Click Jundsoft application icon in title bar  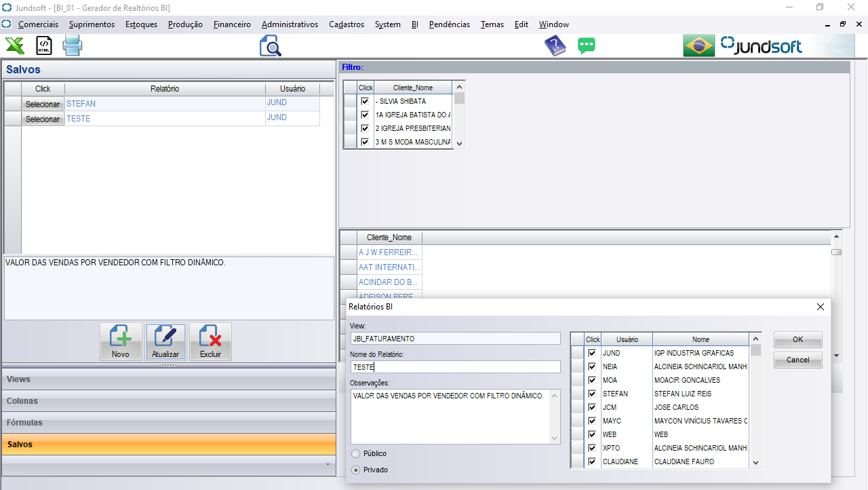click(x=7, y=7)
